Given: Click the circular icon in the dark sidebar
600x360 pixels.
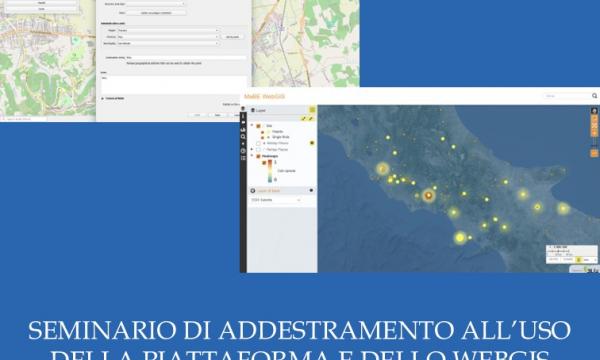Looking at the screenshot, I should 243,151.
